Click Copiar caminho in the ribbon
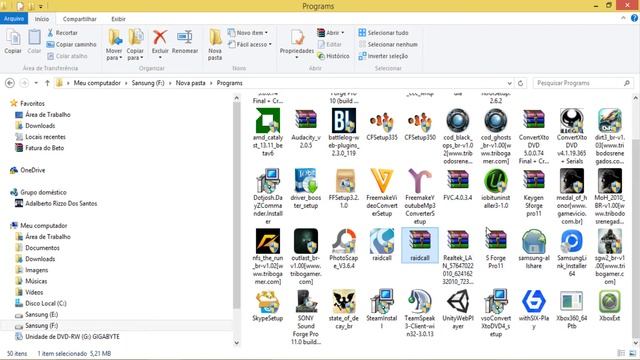The height and width of the screenshot is (360, 640). point(71,44)
